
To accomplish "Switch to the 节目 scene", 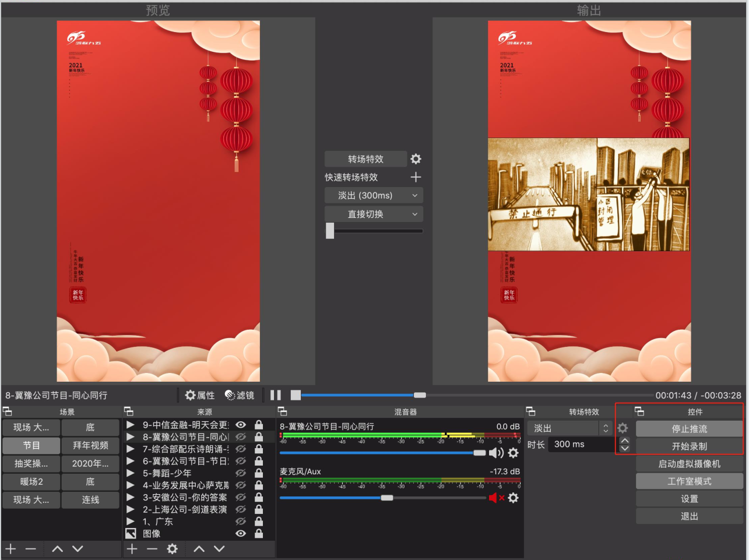I will [x=31, y=446].
